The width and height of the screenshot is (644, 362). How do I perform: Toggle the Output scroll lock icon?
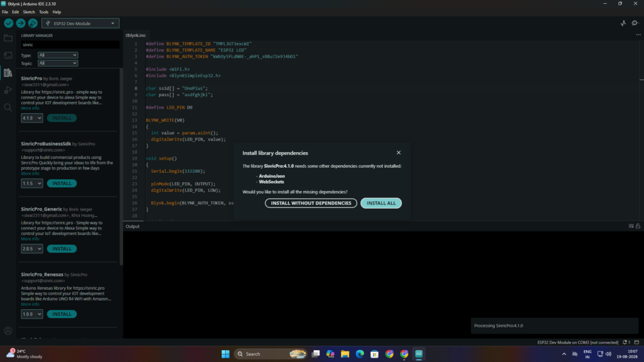point(638,226)
